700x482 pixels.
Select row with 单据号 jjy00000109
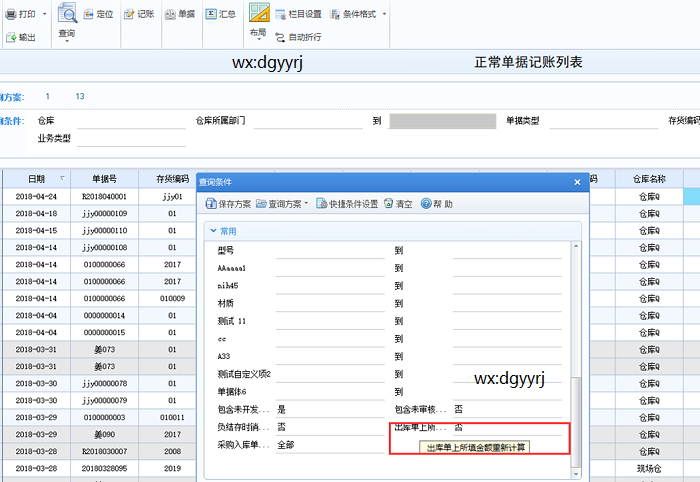click(x=104, y=213)
